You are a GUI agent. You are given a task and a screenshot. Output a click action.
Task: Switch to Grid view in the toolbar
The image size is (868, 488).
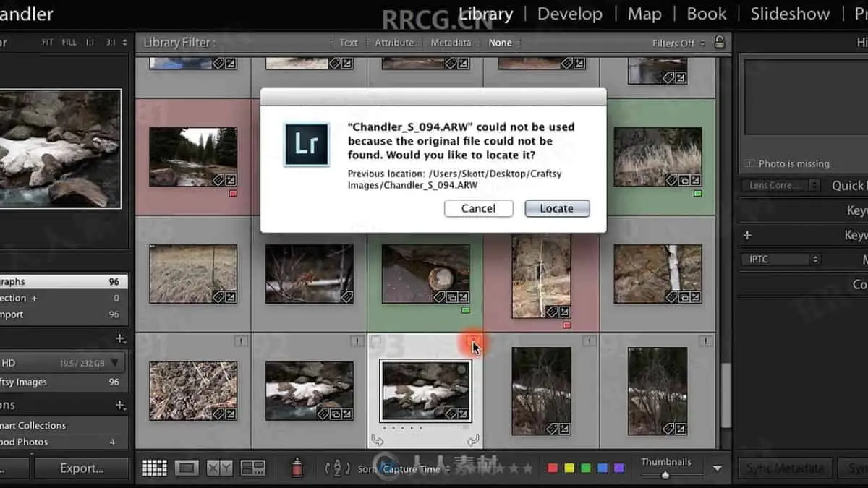154,468
